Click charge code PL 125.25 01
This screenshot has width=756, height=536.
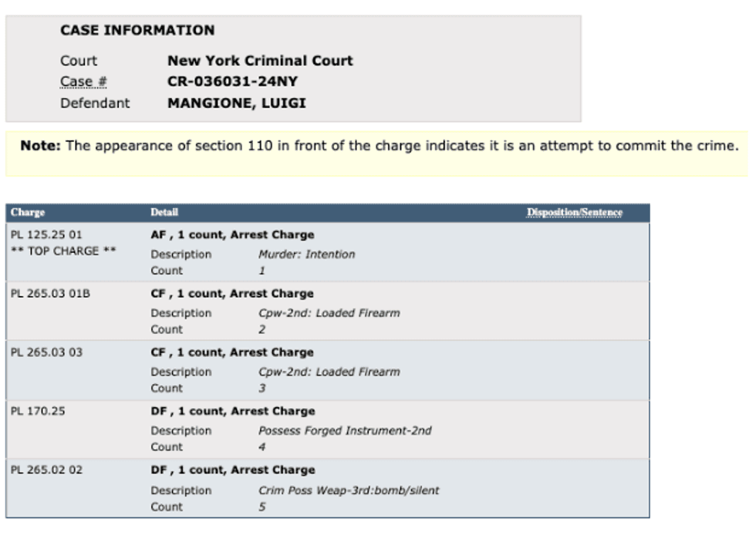(x=46, y=234)
